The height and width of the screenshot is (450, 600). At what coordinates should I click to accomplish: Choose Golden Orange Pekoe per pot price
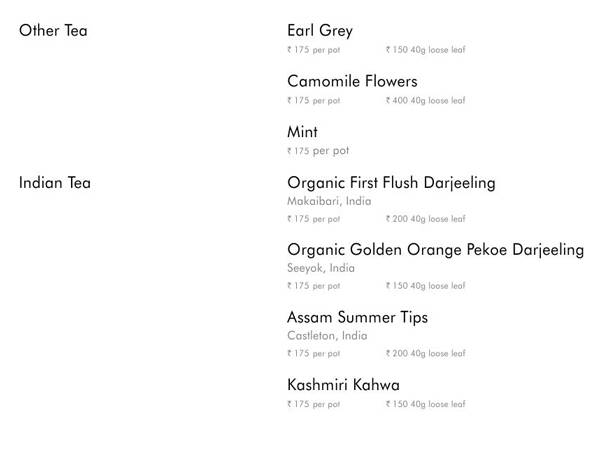[313, 286]
